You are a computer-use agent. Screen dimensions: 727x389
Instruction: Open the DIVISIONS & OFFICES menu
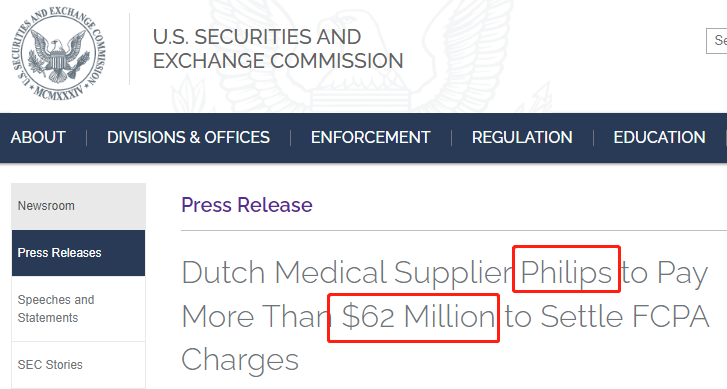click(x=188, y=137)
